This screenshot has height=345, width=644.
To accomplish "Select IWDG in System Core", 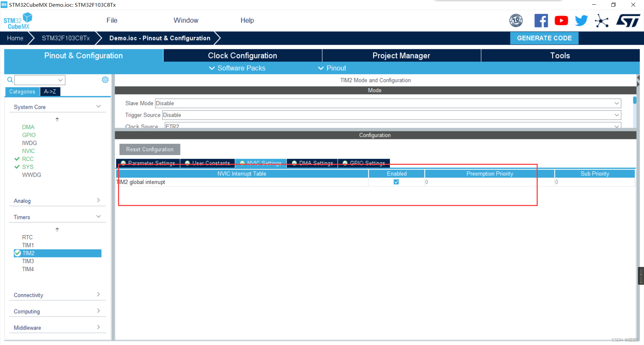I will [x=30, y=143].
